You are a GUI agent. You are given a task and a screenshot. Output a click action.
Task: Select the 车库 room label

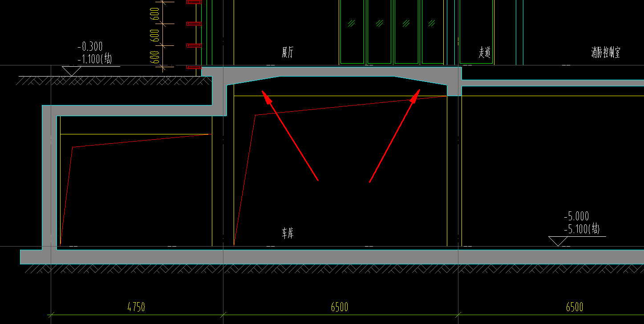[288, 233]
